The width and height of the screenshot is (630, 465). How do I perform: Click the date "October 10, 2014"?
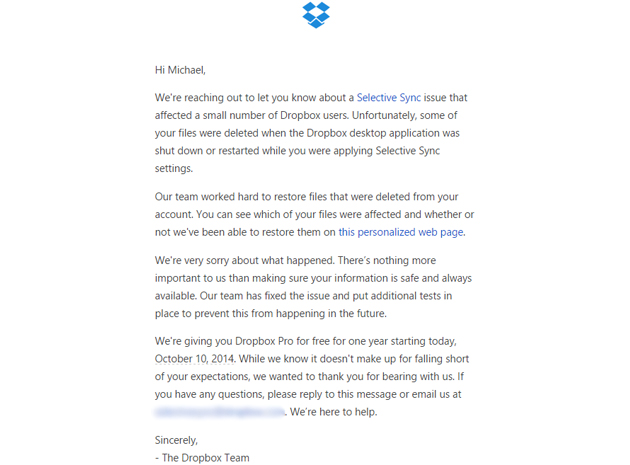200,358
